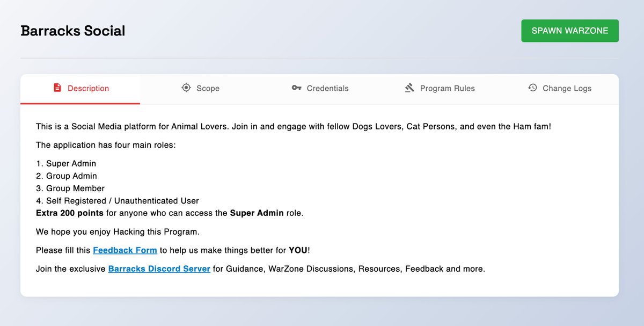Click the Description tab document icon
Screen dimensions: 644x326
[57, 88]
